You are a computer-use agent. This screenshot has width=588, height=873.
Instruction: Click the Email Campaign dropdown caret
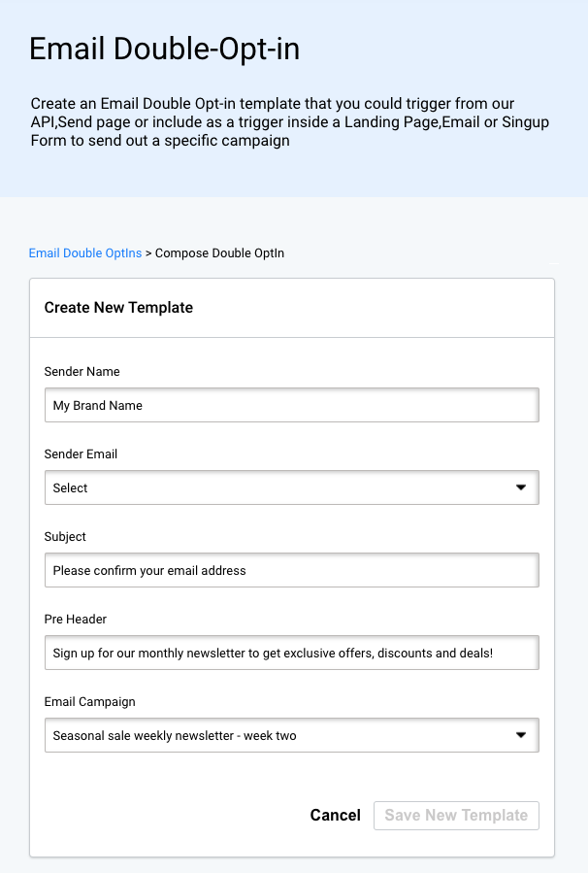tap(521, 735)
